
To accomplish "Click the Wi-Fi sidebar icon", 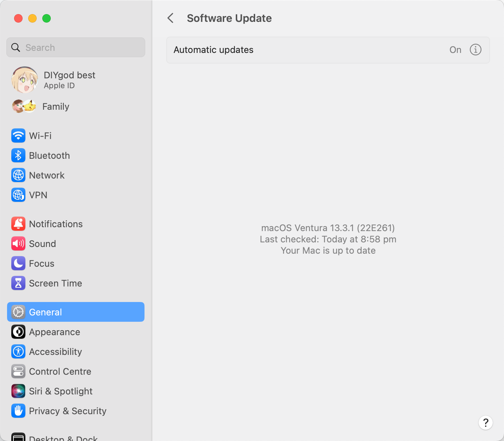I will click(18, 135).
